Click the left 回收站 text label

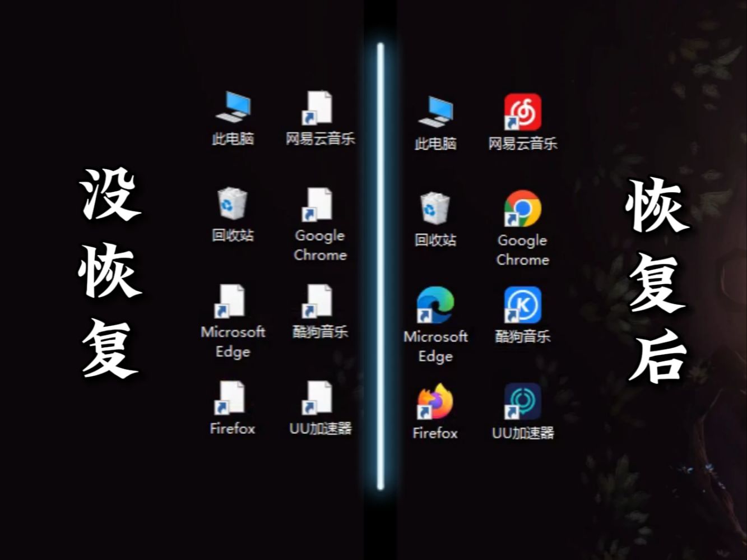coord(233,235)
